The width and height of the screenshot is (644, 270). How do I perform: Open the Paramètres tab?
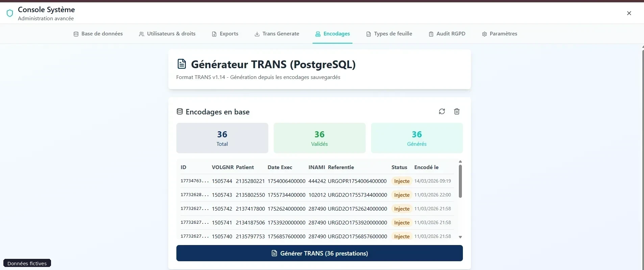pos(499,34)
